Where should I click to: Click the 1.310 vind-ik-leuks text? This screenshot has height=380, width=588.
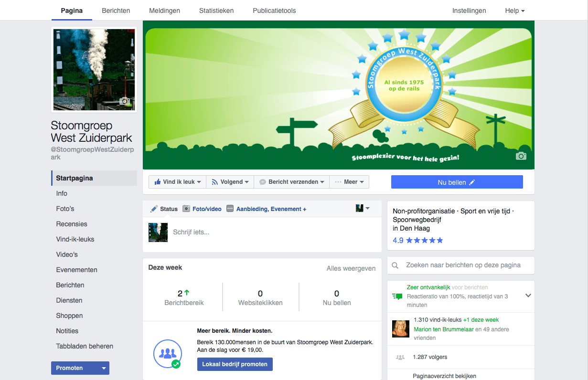tap(437, 320)
